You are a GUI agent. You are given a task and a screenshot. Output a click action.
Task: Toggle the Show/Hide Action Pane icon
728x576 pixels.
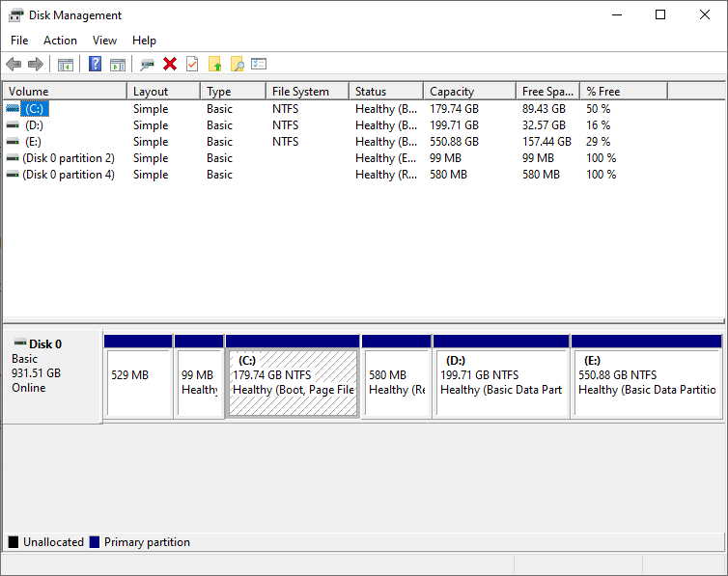pos(117,65)
